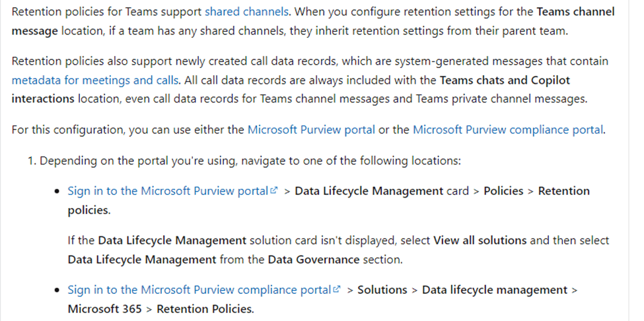The image size is (644, 321).
Task: Click the bold Data Lifecycle Management text before the word card
Action: point(369,191)
